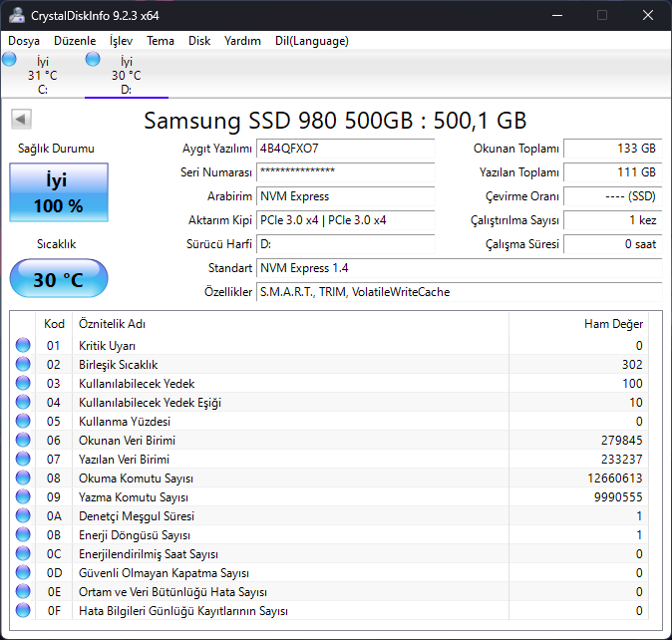Click the status orb for Kritik Uyarı

tap(23, 345)
